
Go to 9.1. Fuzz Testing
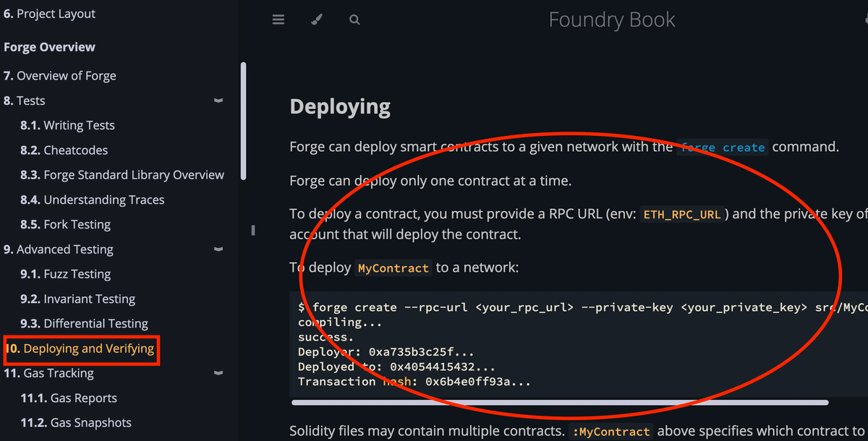pyautogui.click(x=65, y=274)
